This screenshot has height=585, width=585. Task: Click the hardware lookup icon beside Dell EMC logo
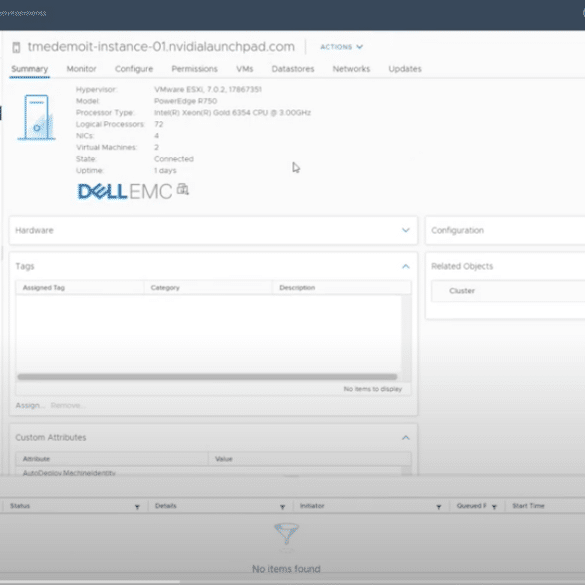point(183,189)
